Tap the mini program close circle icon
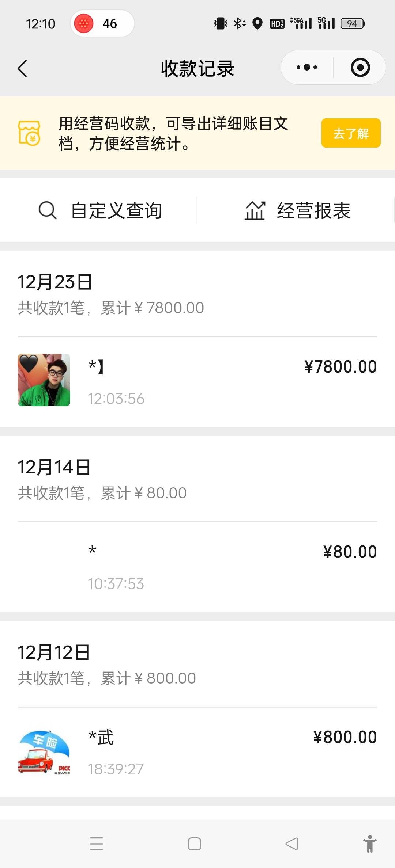The image size is (395, 868). click(x=360, y=68)
